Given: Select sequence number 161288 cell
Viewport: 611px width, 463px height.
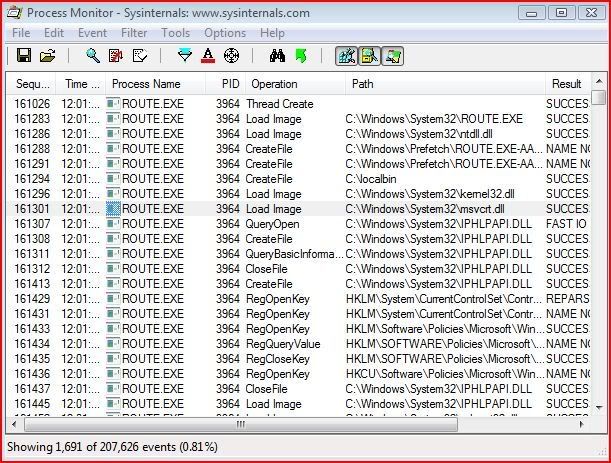Looking at the screenshot, I should pos(32,149).
